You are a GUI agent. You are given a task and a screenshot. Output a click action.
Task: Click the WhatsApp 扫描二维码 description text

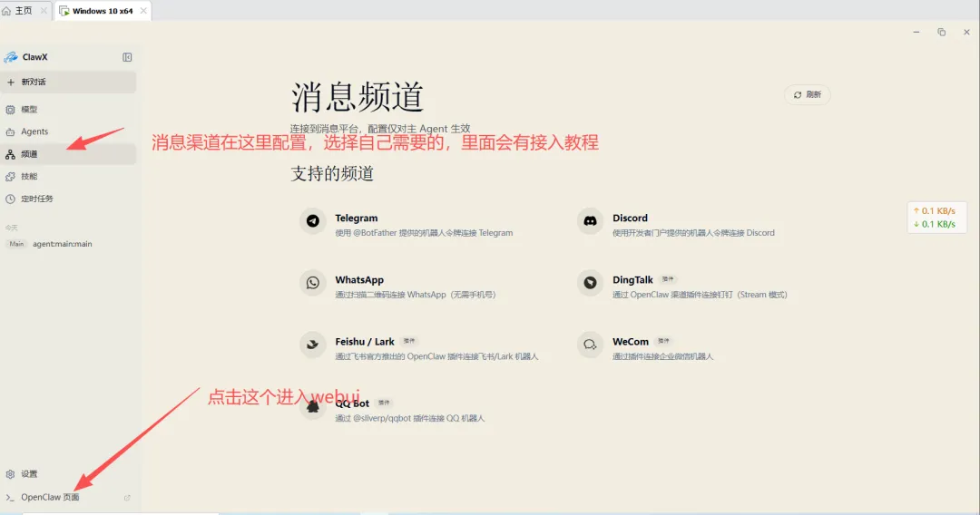(x=415, y=295)
